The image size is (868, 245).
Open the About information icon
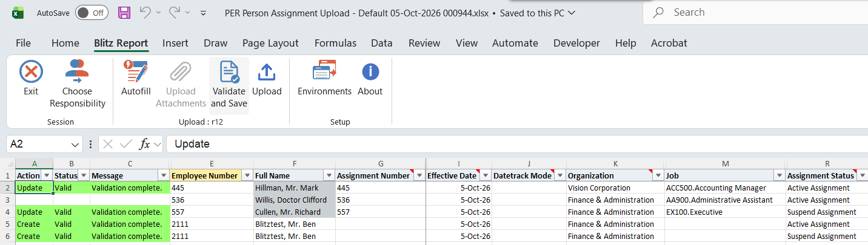[x=370, y=72]
